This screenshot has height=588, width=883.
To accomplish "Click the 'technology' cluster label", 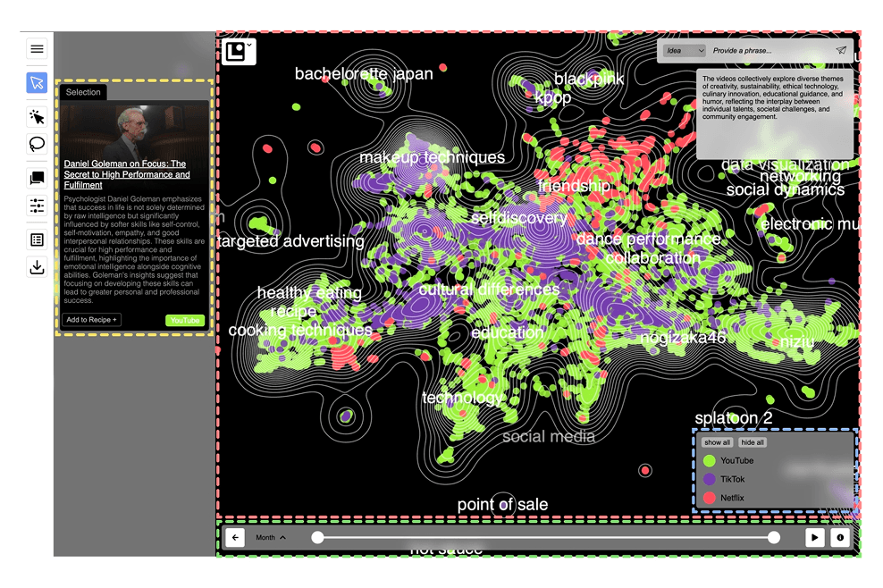I will (x=462, y=399).
